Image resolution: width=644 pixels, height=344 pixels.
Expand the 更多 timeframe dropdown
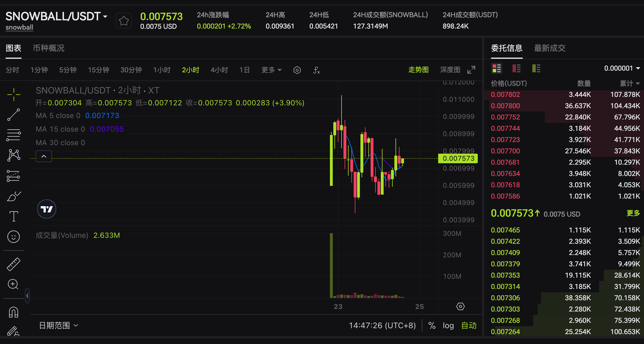coord(271,70)
